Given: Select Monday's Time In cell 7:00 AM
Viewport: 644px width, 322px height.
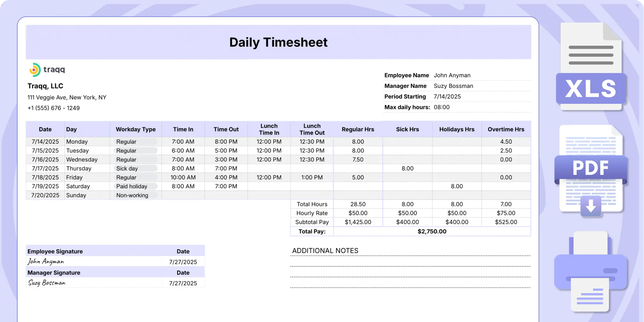Looking at the screenshot, I should 183,142.
